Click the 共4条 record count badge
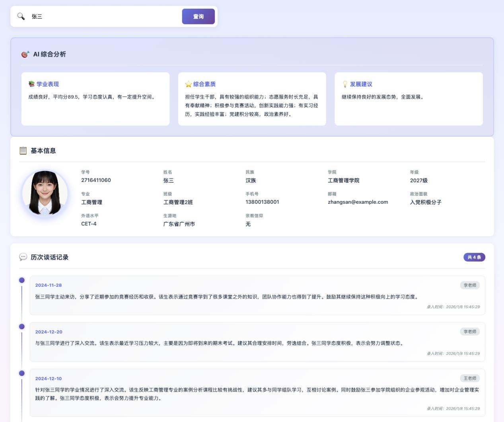 pyautogui.click(x=474, y=257)
